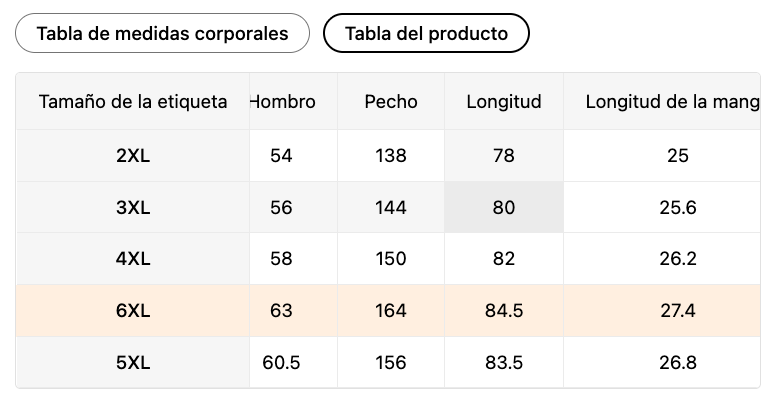Click the Hombro value 60.5
Screen dimensions: 782x400
point(281,363)
